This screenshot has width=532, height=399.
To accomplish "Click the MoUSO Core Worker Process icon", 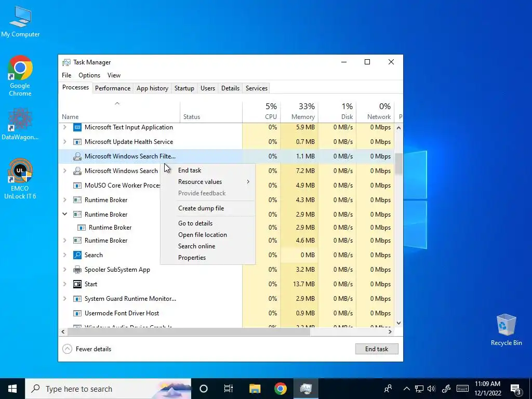I will (77, 185).
